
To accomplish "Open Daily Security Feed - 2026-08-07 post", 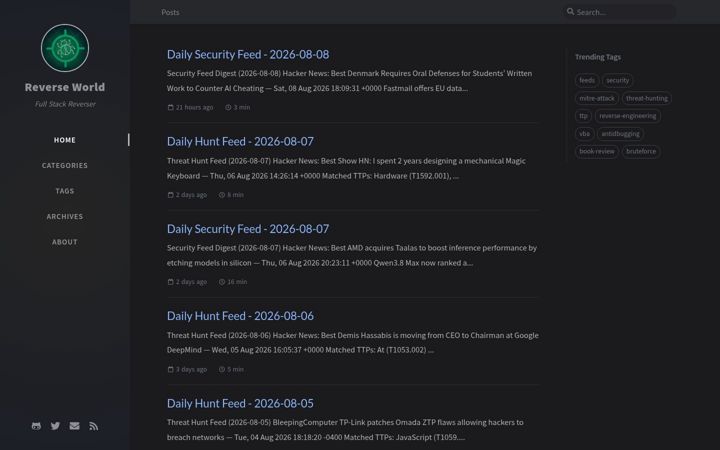I will (248, 229).
